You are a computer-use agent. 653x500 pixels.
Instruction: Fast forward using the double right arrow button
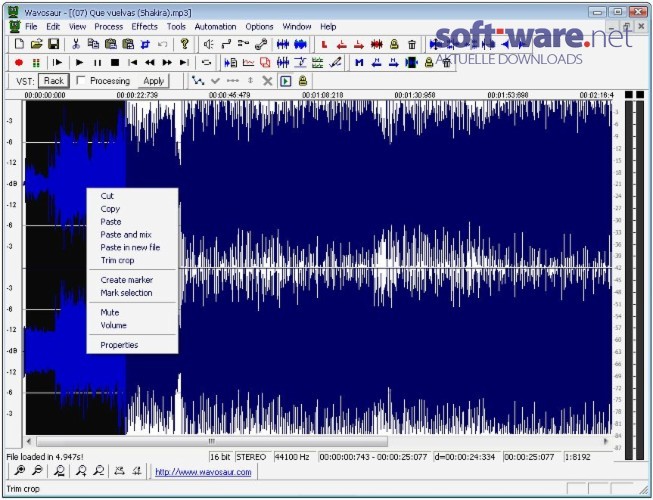[167, 63]
